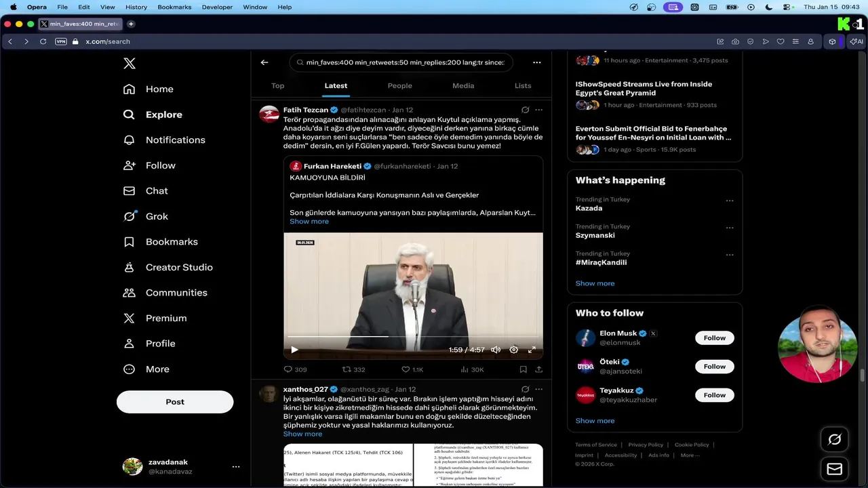View analytics of post (30K)

tap(472, 369)
